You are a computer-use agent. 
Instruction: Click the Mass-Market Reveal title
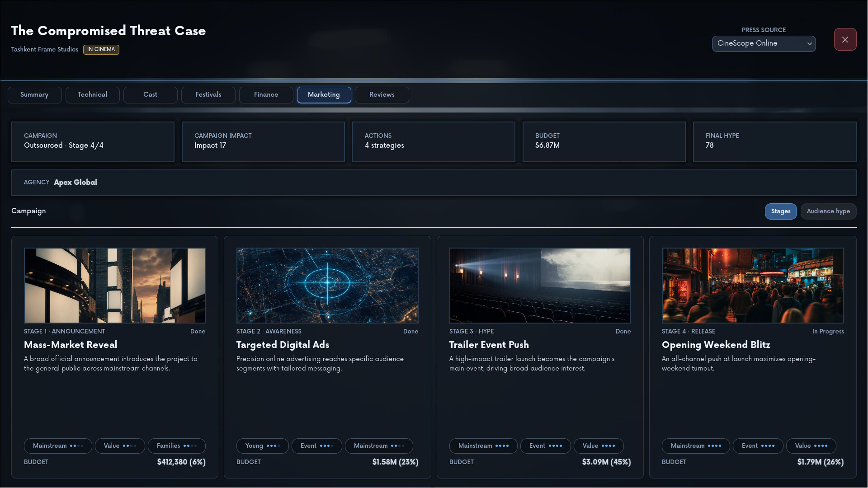pyautogui.click(x=71, y=345)
